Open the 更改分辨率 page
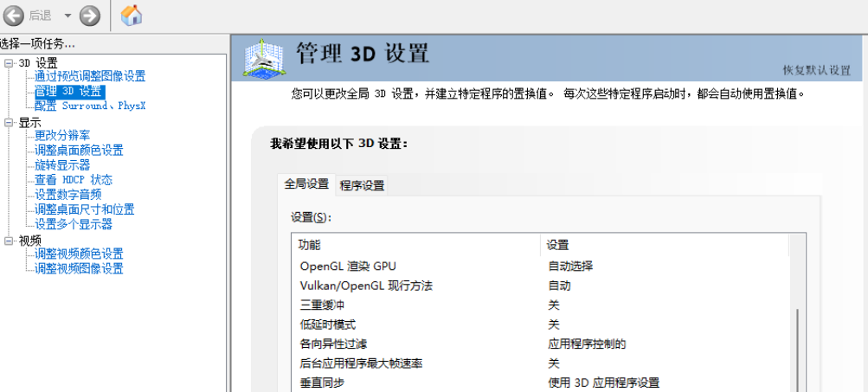 62,135
